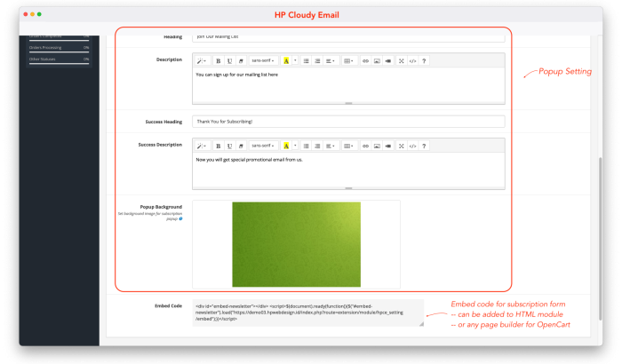Screen dimensions: 622x364
Task: Open the paragraph alignment dropdown in Success Description toolbar
Action: [x=330, y=146]
